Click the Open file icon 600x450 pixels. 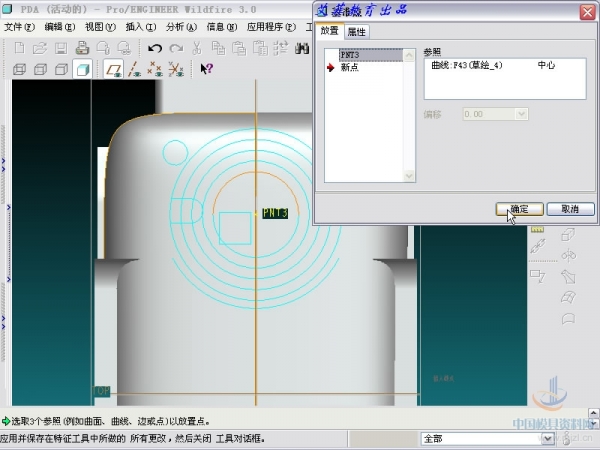point(40,49)
